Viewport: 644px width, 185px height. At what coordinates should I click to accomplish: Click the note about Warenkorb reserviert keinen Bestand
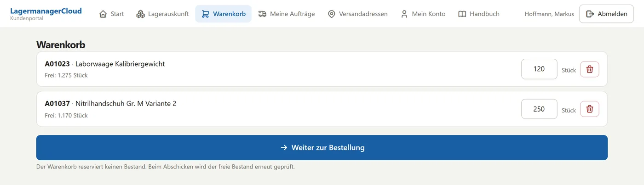click(x=166, y=167)
